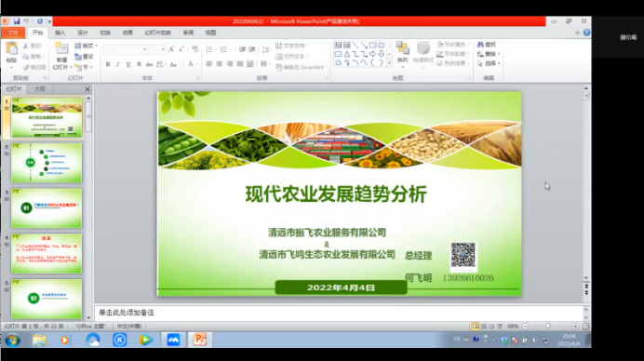
Task: Open the Insert (插入) ribbon tab
Action: (60, 33)
